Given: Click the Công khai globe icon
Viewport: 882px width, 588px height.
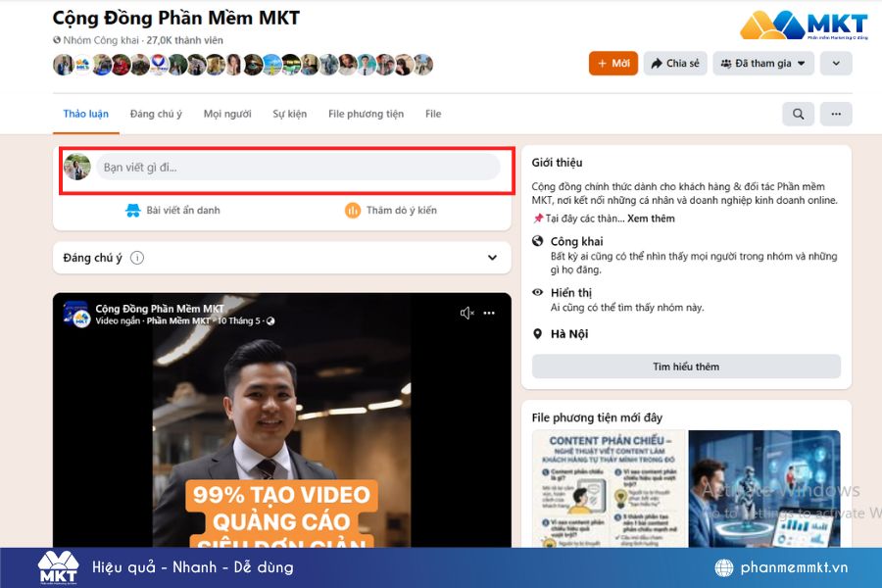Looking at the screenshot, I should pyautogui.click(x=538, y=241).
